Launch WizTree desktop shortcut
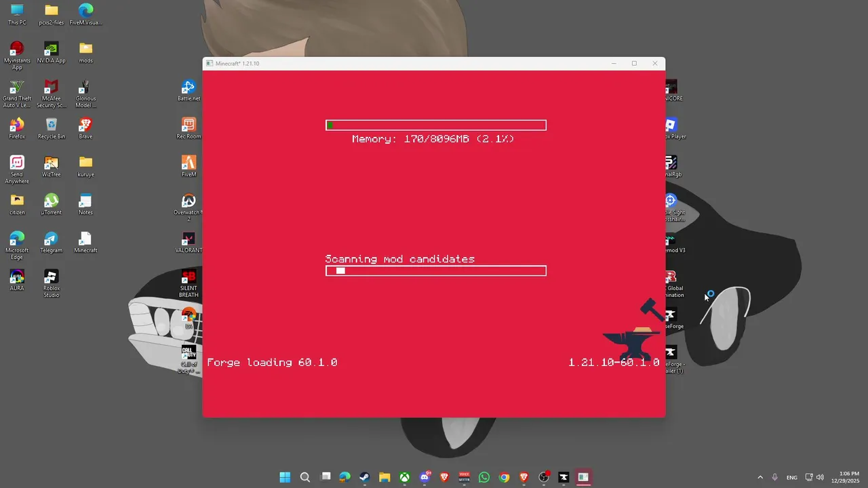This screenshot has height=488, width=868. [51, 166]
